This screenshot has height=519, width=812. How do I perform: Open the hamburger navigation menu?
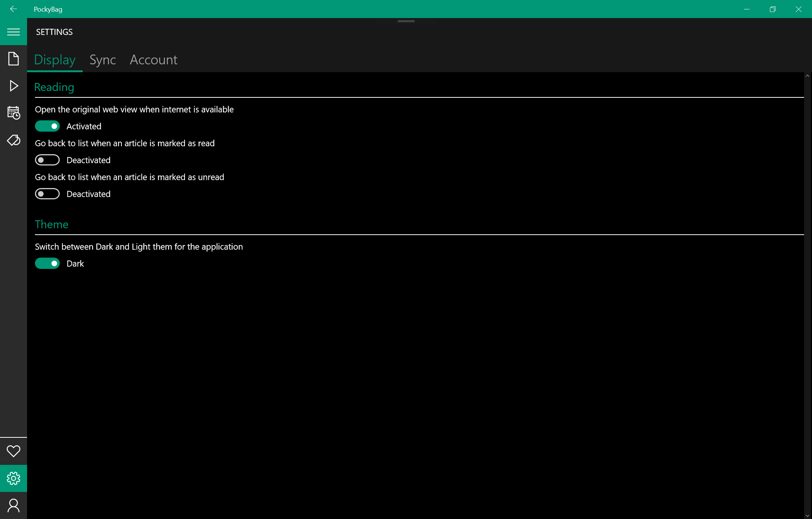click(14, 32)
